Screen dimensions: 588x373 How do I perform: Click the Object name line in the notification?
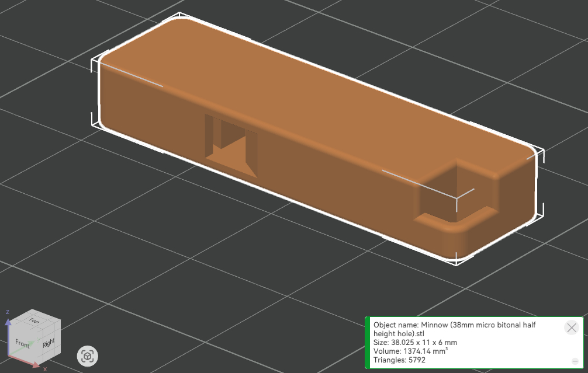454,325
